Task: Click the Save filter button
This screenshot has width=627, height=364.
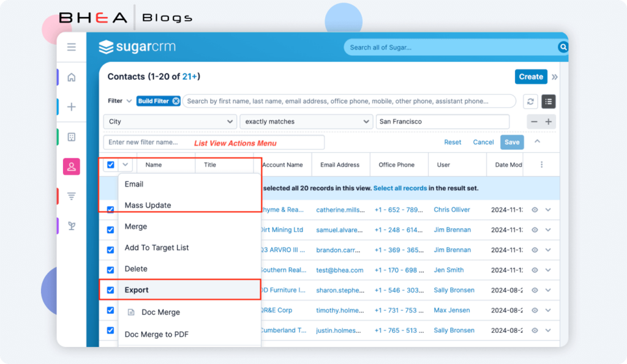Action: pyautogui.click(x=512, y=143)
